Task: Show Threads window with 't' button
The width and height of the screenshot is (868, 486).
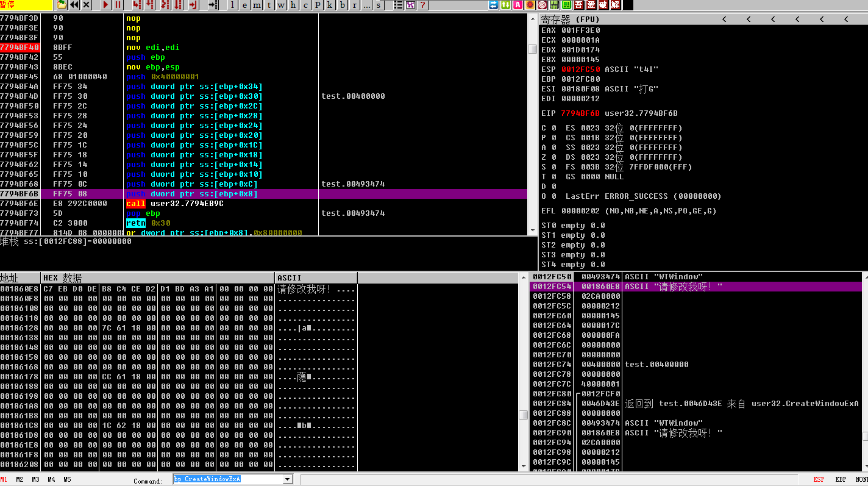Action: [269, 5]
